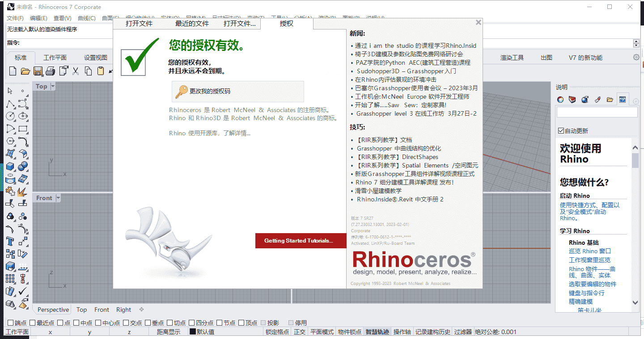The image size is (644, 339).
Task: Enable the 端点 osnap checkbox
Action: point(10,323)
